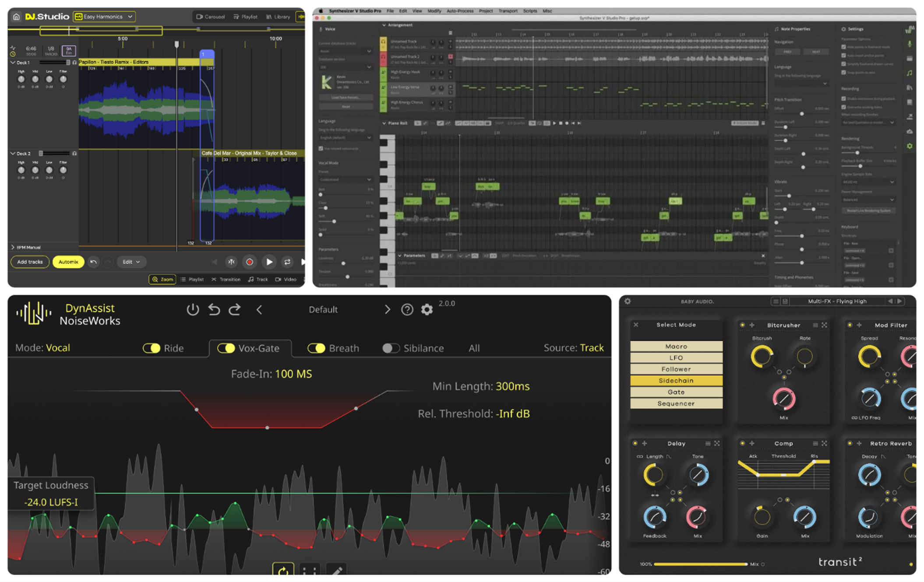Open the DynAssist help question icon
Image resolution: width=924 pixels, height=582 pixels.
(x=407, y=310)
